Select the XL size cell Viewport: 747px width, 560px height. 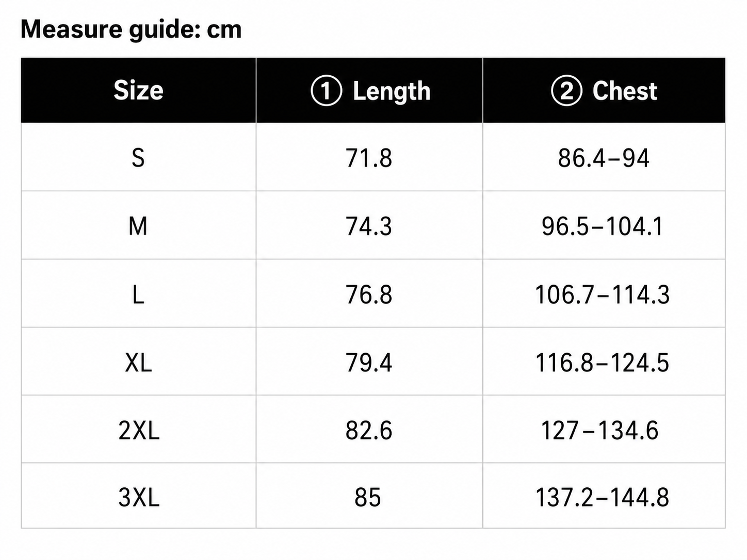[x=138, y=363]
